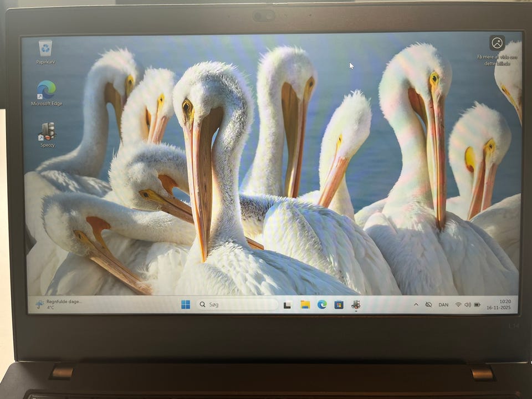
Task: Open Microsoft Edge from the taskbar
Action: pyautogui.click(x=322, y=305)
